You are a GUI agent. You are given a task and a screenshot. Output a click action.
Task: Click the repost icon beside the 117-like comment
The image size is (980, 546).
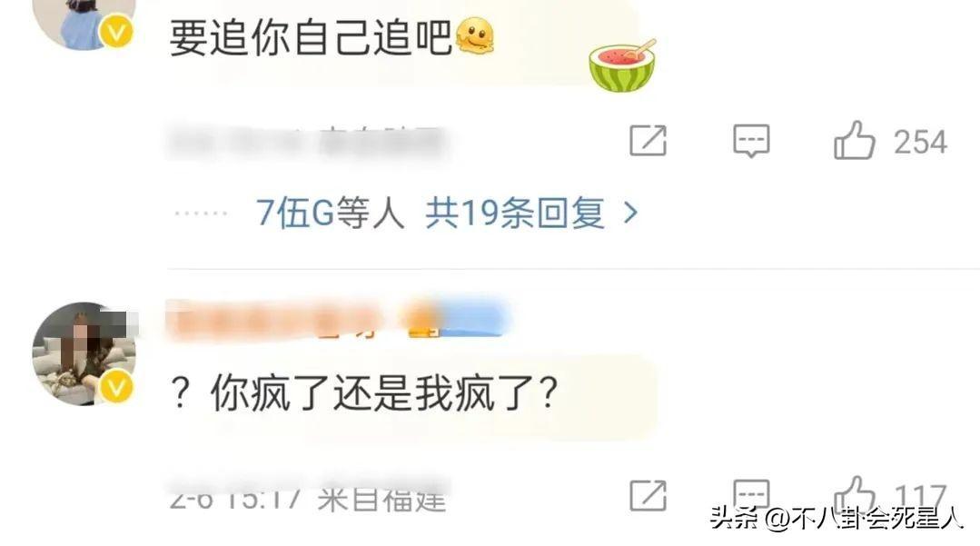point(648,496)
